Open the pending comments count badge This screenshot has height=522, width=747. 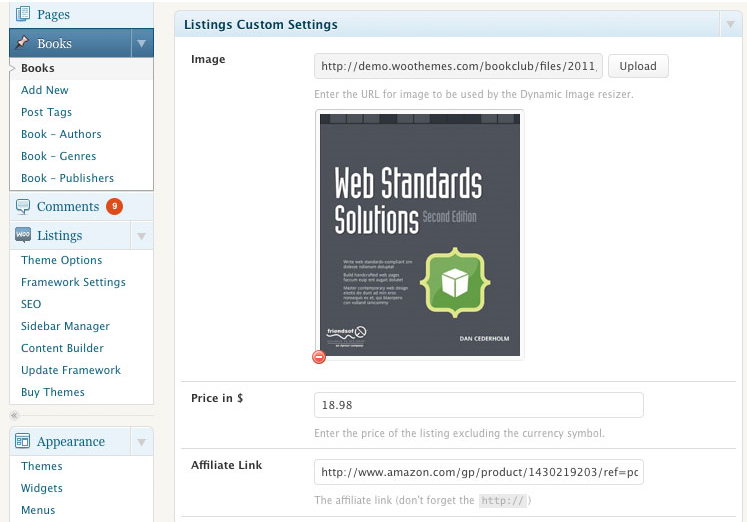pos(114,206)
